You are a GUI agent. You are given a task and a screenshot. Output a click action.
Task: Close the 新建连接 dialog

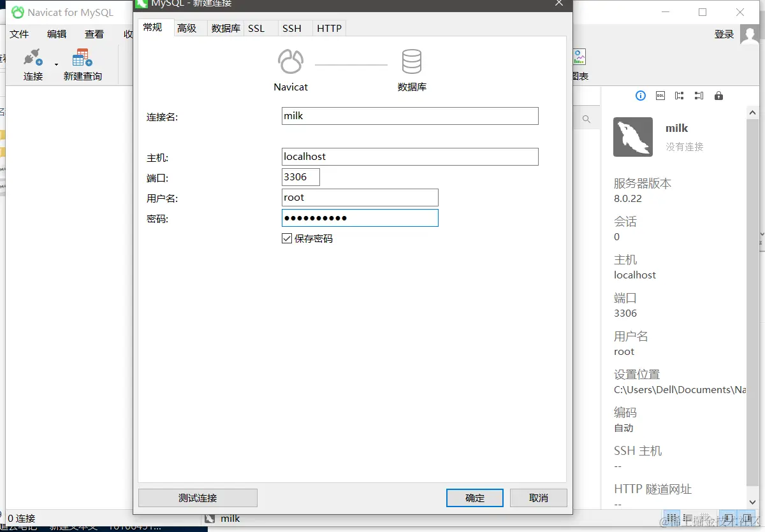point(559,4)
